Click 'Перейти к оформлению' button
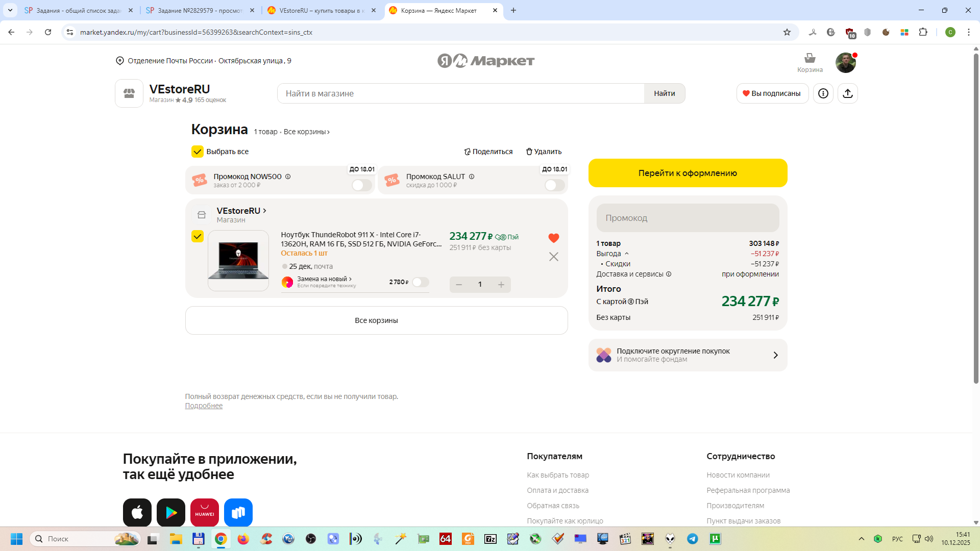 click(x=688, y=173)
